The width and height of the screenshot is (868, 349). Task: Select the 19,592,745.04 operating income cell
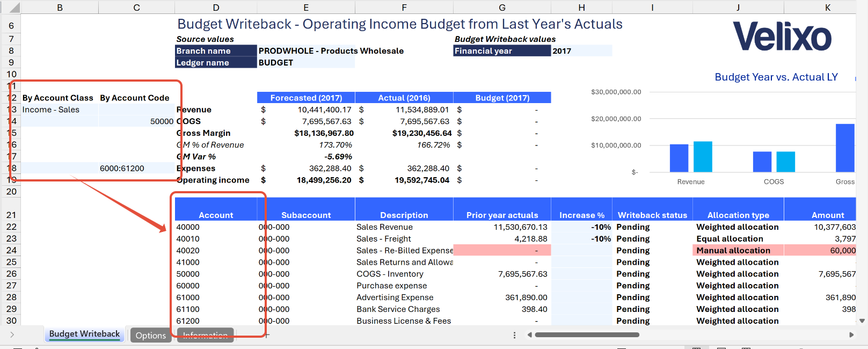pos(404,180)
